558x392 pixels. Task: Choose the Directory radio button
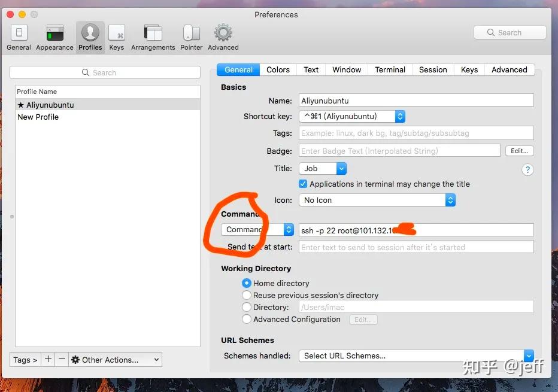247,307
